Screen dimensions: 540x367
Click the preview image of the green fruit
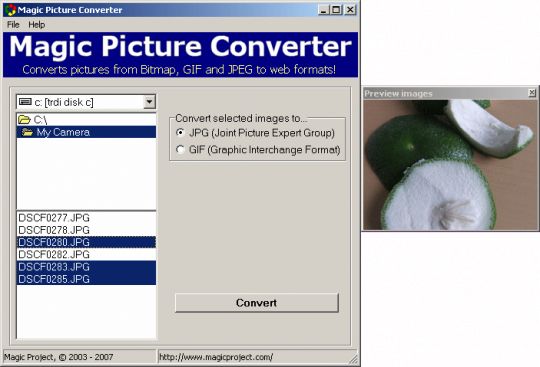pyautogui.click(x=450, y=165)
